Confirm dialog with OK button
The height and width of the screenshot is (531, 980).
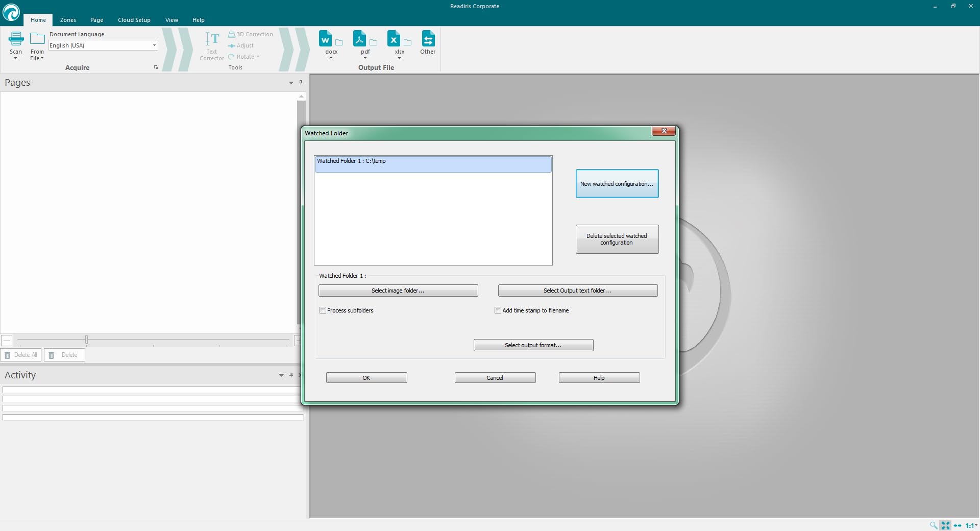click(366, 378)
